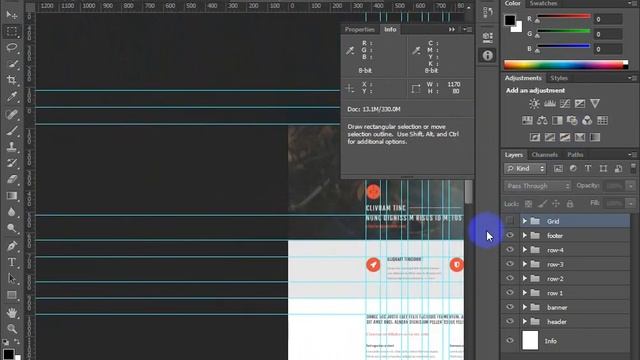
Task: Open the layer filter Kind dropdown
Action: 525,169
